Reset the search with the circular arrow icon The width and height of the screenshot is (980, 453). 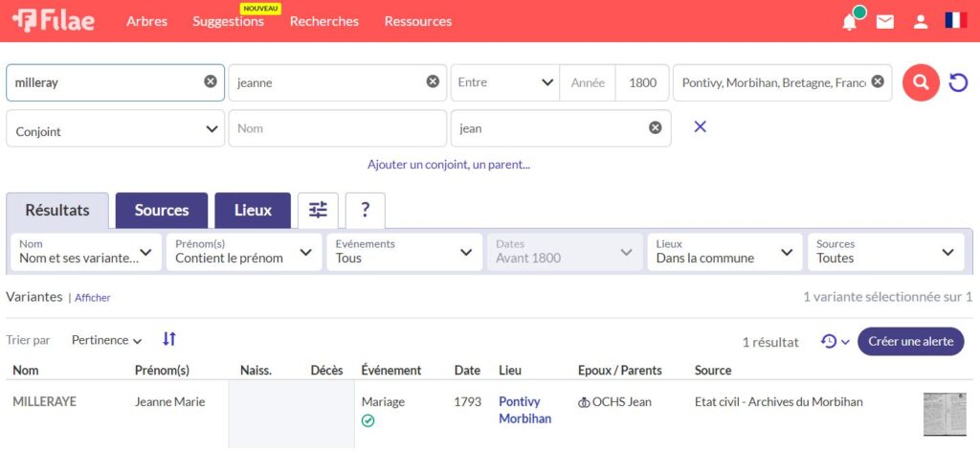click(958, 83)
